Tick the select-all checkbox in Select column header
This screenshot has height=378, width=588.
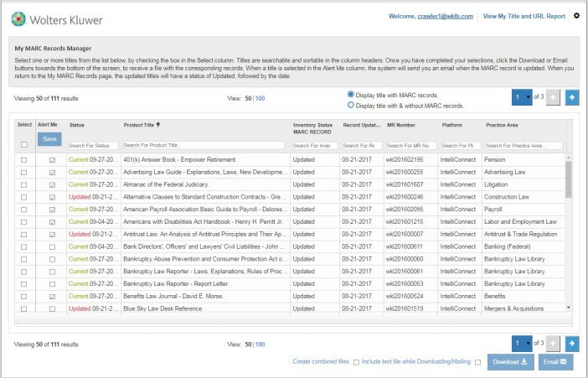pos(23,145)
